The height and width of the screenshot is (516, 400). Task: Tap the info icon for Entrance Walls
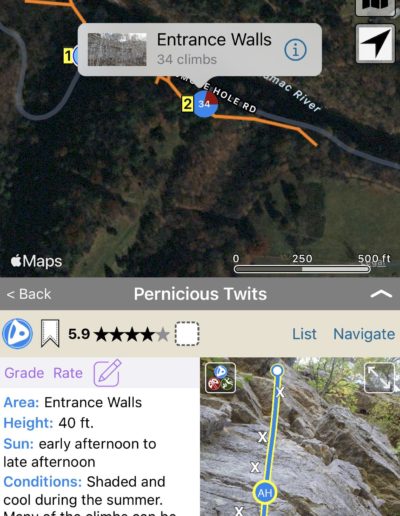(x=295, y=50)
